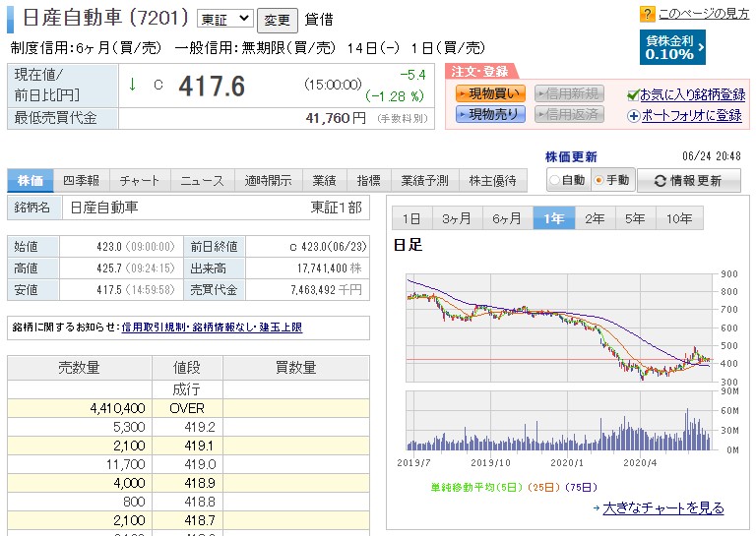Click the OVER row sell quantity 4,410,400
The image size is (756, 536).
(117, 409)
